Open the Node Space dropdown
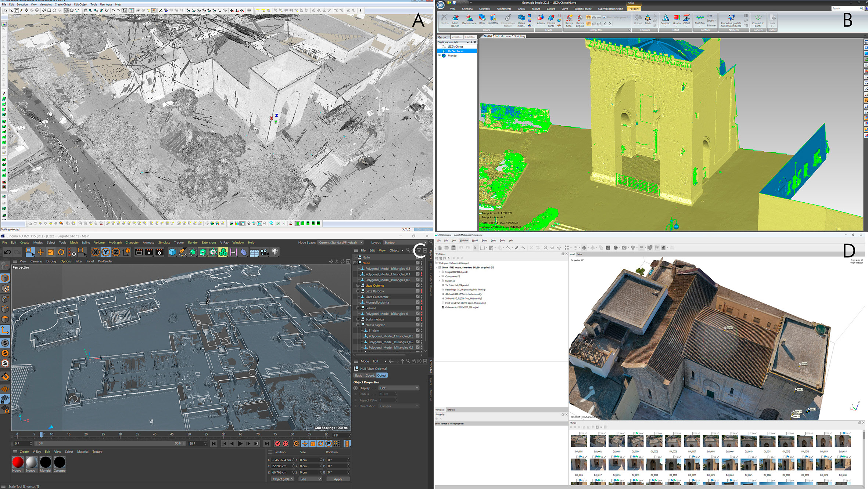Image resolution: width=868 pixels, height=489 pixels. click(341, 242)
